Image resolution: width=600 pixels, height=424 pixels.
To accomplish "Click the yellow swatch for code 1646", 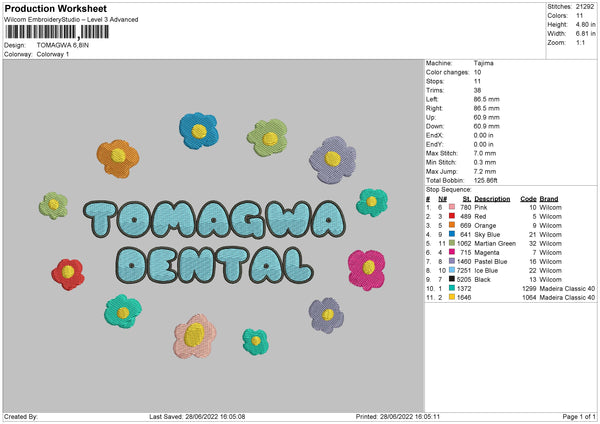I will tap(452, 297).
